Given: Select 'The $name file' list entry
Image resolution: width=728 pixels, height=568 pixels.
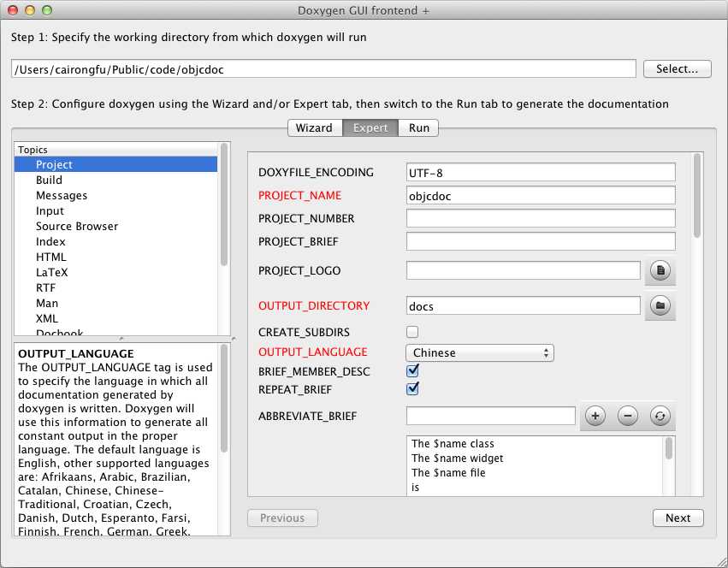Looking at the screenshot, I should [536, 472].
